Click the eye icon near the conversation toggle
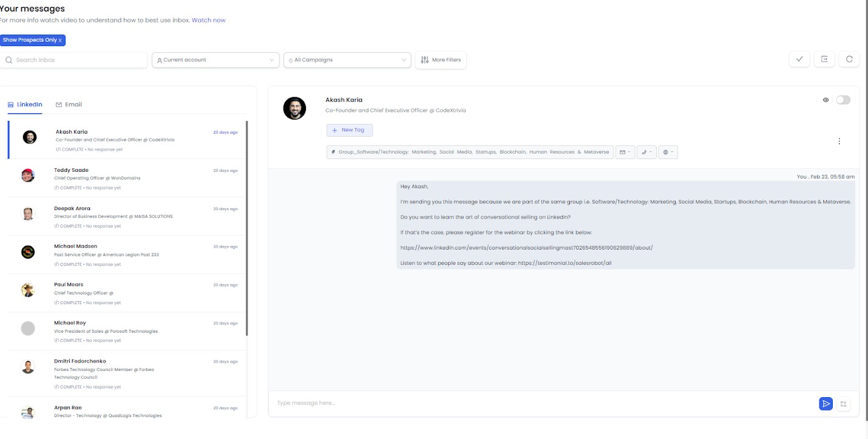The width and height of the screenshot is (868, 439). point(826,100)
